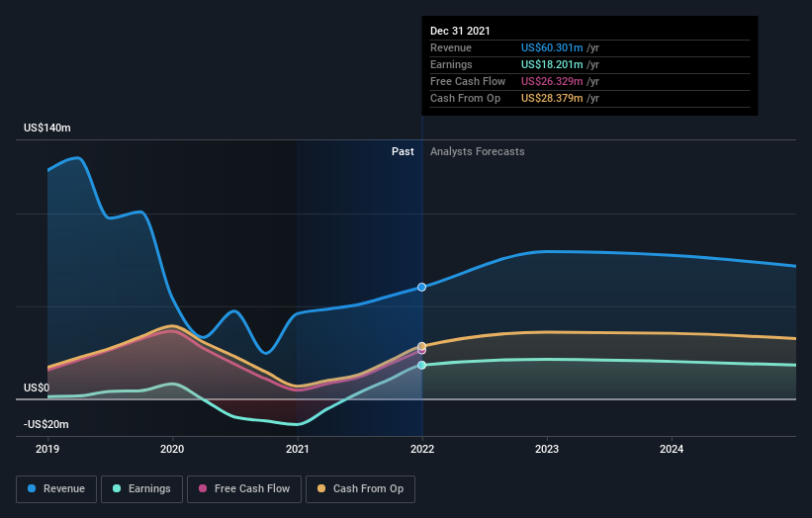The height and width of the screenshot is (518, 812).
Task: Click the -US$20m y-axis label
Action: coord(46,425)
